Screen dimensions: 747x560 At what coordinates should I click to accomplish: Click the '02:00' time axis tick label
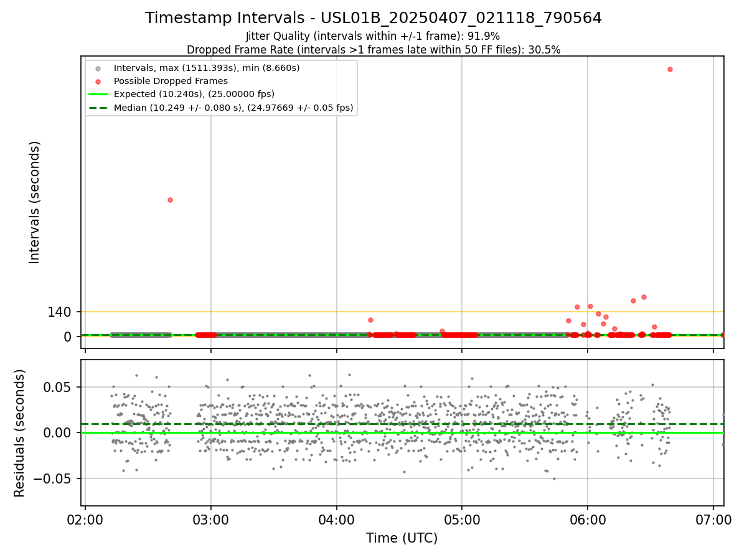point(85,518)
